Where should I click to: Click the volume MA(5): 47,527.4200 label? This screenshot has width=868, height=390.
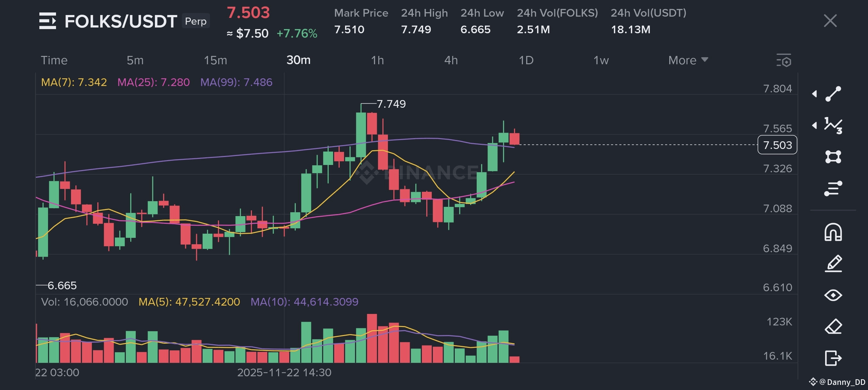[189, 301]
